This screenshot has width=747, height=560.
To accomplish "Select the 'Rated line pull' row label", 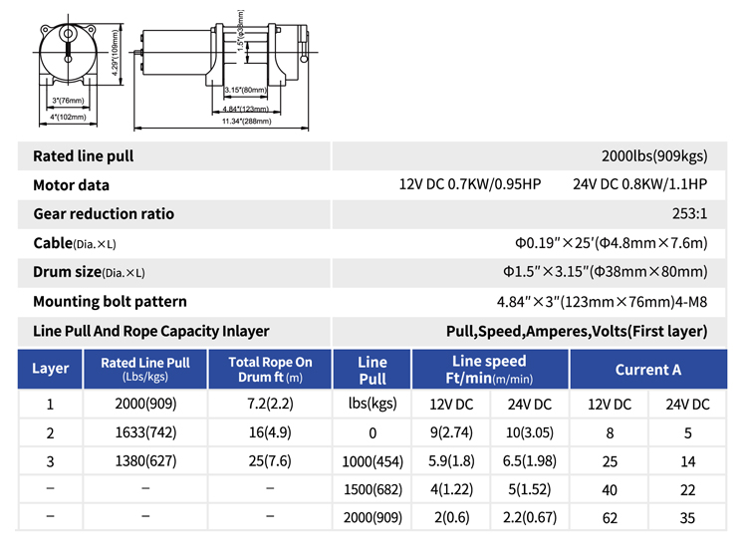I will click(84, 156).
